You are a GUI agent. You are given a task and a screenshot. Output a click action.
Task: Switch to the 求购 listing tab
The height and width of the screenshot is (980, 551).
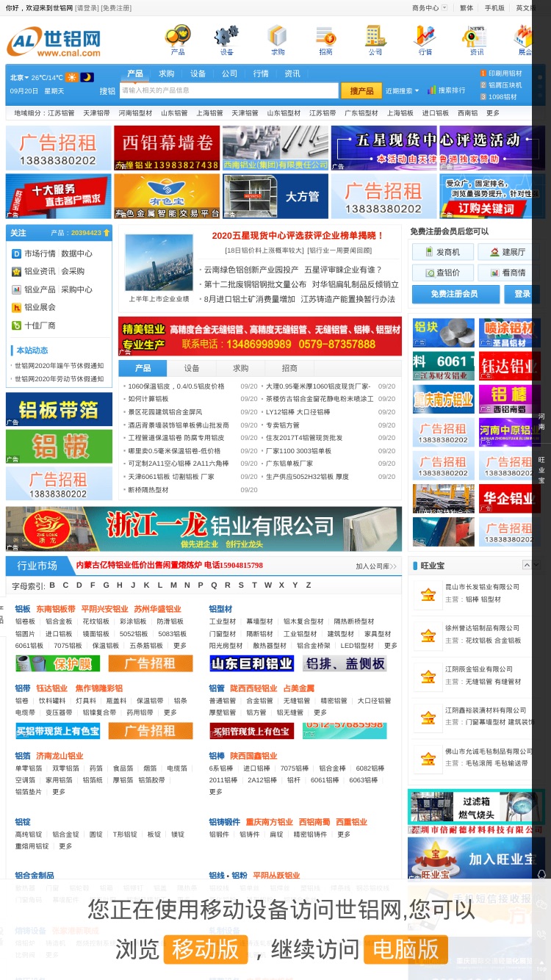(241, 368)
